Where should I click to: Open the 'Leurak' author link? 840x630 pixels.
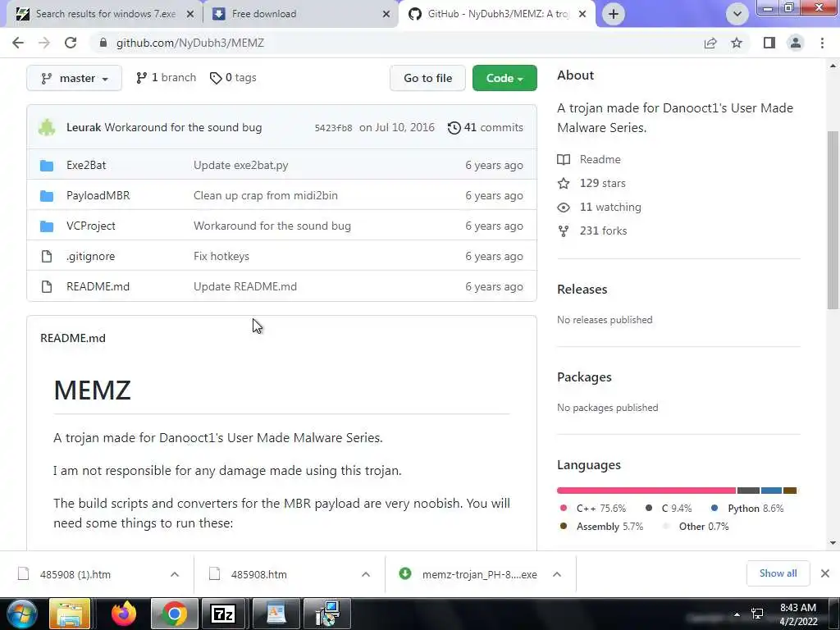(x=84, y=127)
